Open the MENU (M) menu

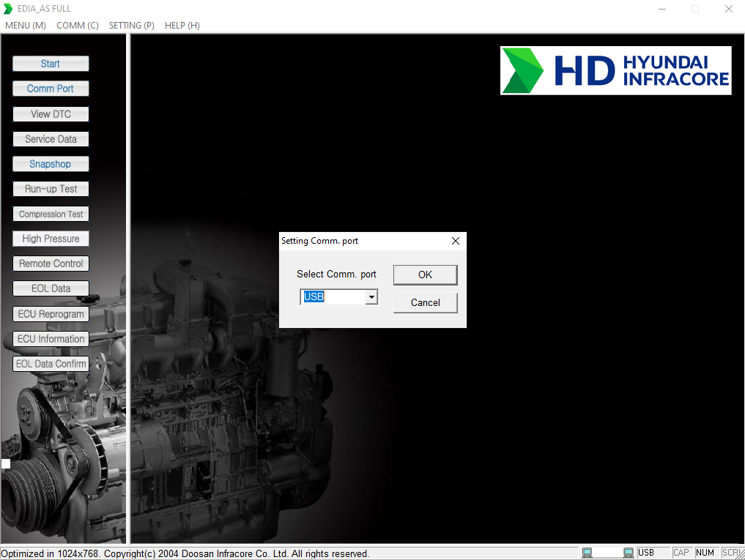pos(26,25)
